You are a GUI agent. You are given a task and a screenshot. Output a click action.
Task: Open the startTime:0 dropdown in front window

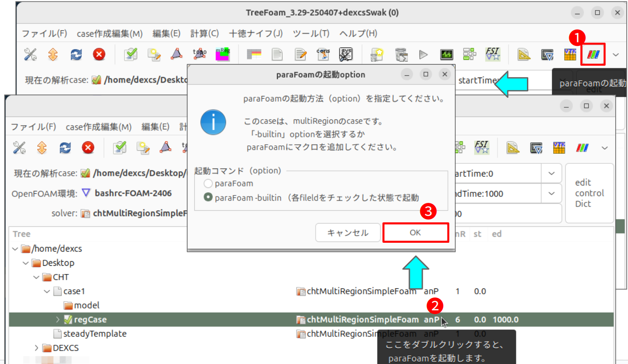(x=551, y=174)
